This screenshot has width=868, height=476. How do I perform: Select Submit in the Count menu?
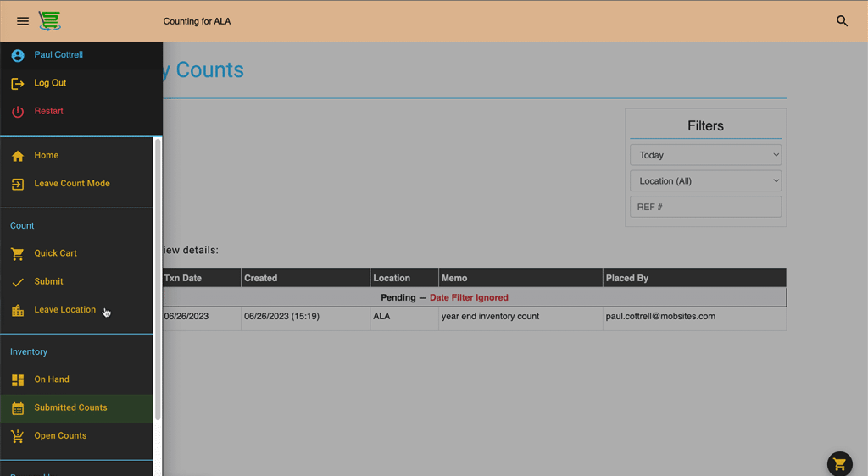click(48, 281)
